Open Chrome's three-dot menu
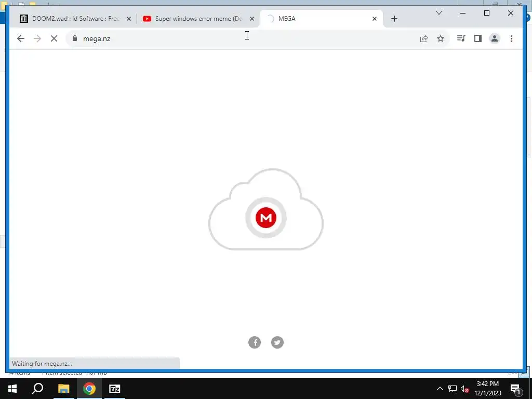Viewport: 532px width, 399px height. point(511,38)
